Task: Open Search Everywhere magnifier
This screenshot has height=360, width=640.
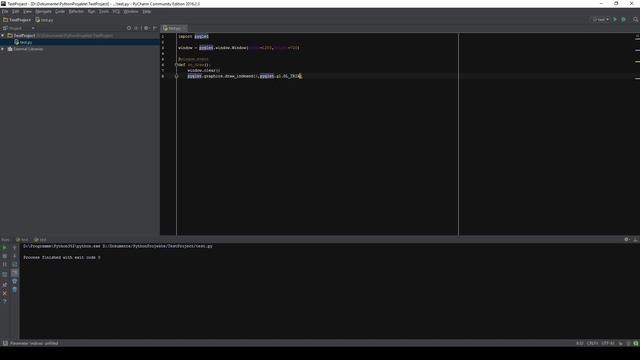Action: pyautogui.click(x=636, y=20)
